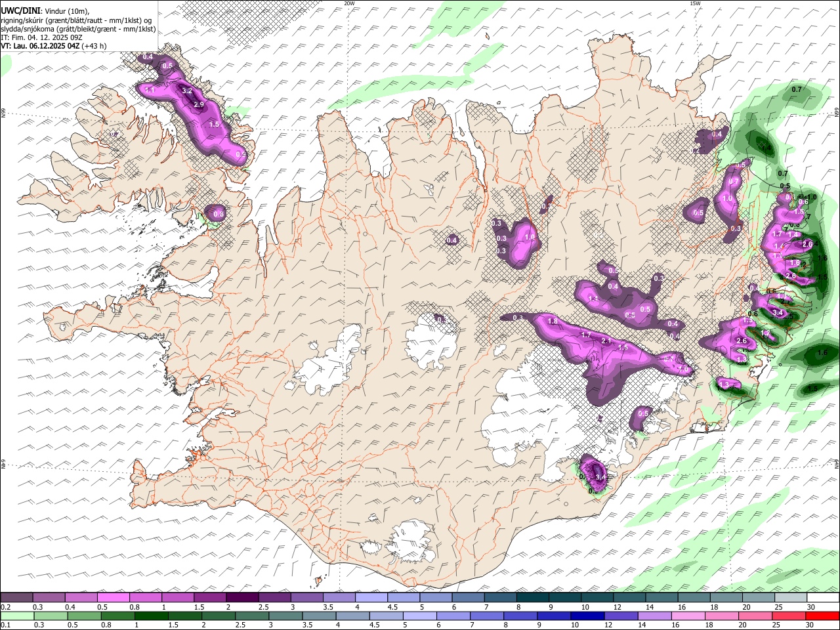Click the 'UWC/DINI: Vindur (10m)' title line
Viewport: 840px width, 630px height.
[45, 10]
